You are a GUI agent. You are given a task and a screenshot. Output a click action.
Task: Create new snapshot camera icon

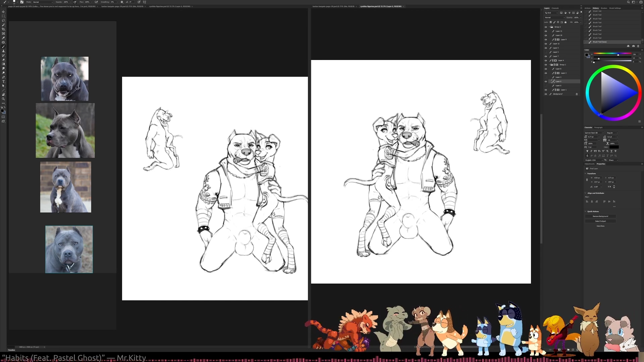click(x=633, y=46)
